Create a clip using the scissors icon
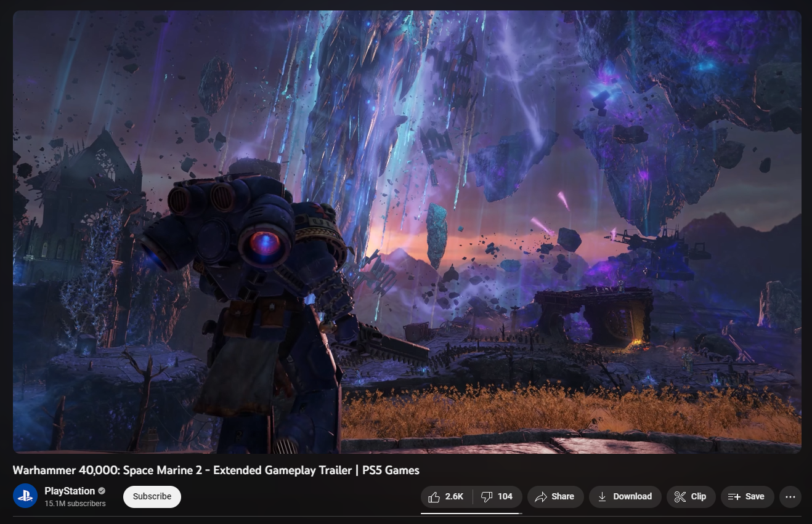 (680, 496)
